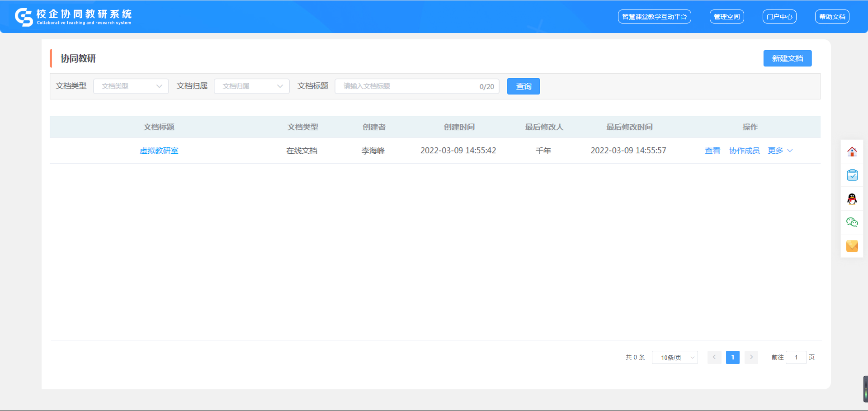
Task: Click the 创建者 column header
Action: point(374,127)
